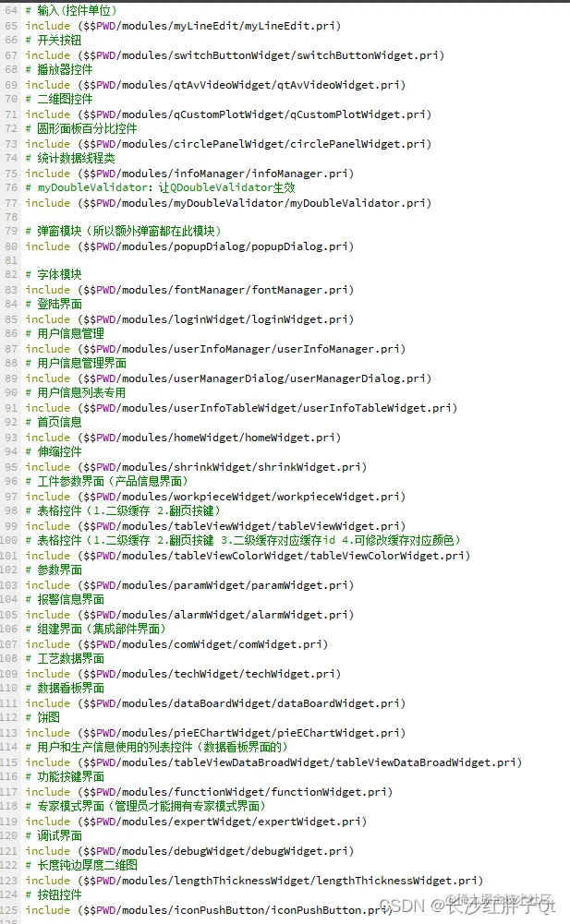This screenshot has height=924, width=570.
Task: Click the qtAvVideoWidget.pri include line
Action: click(215, 85)
